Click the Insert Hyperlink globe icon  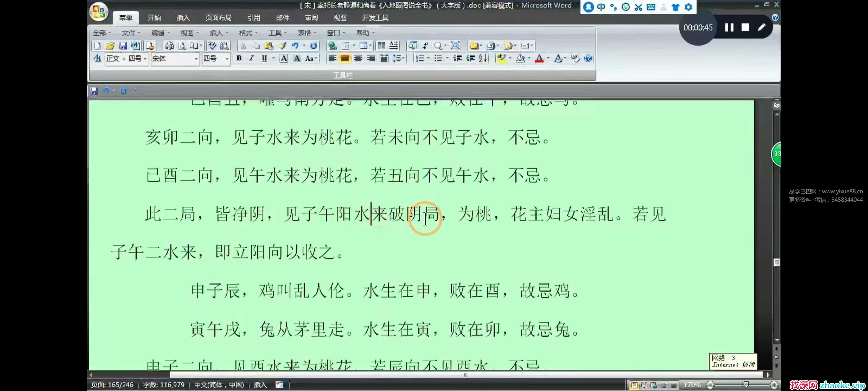(x=332, y=46)
